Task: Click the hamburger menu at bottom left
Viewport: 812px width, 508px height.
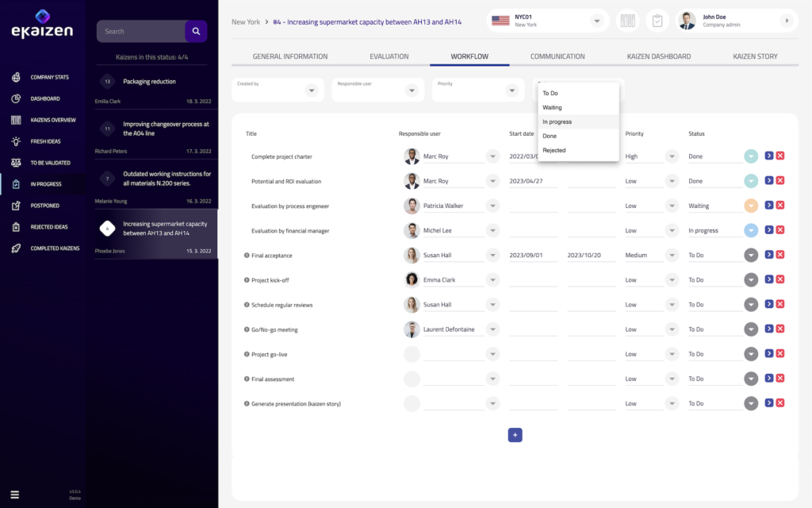Action: point(14,495)
